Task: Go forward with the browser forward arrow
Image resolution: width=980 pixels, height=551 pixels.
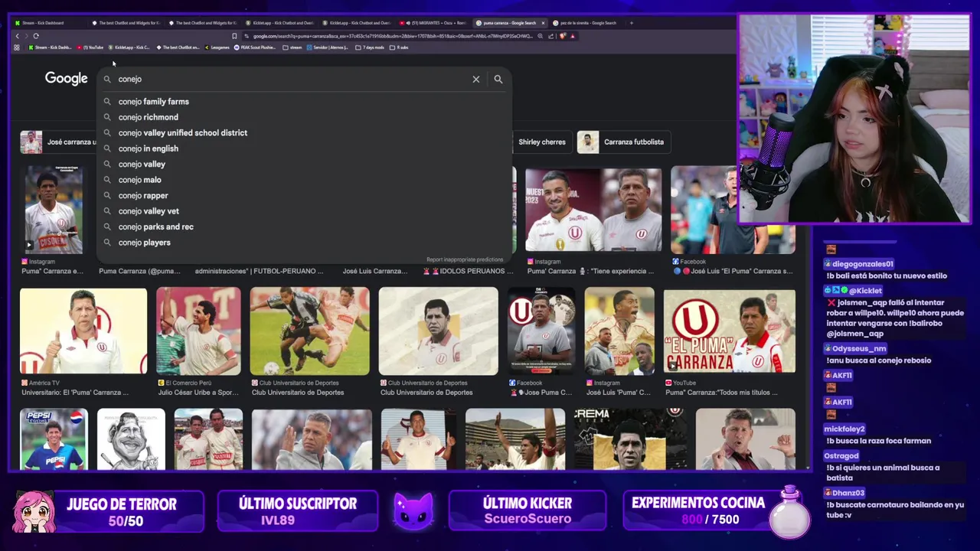Action: 26,36
